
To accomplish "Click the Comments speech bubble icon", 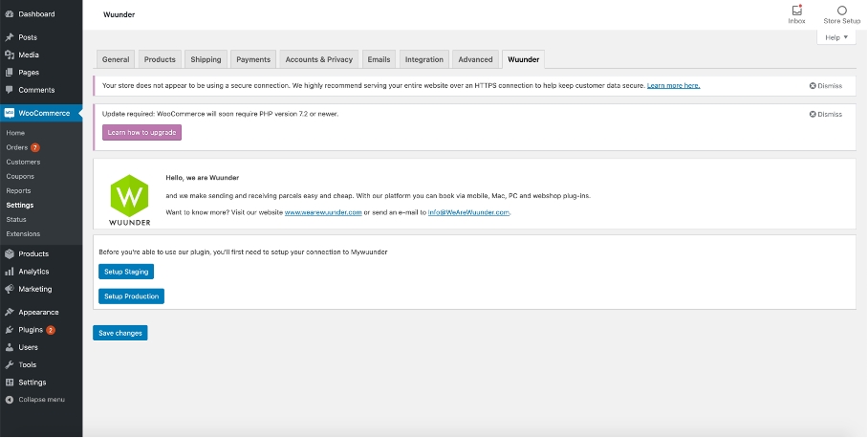I will click(9, 90).
